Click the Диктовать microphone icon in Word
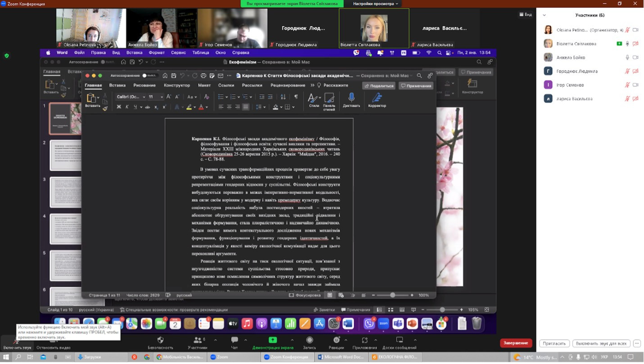 click(x=351, y=98)
